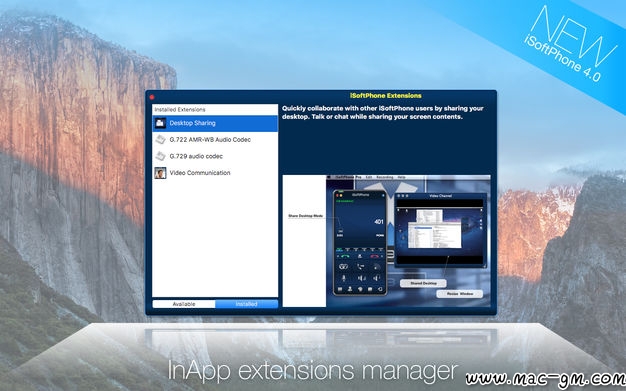Click the Video Communication portrait icon

[x=160, y=173]
